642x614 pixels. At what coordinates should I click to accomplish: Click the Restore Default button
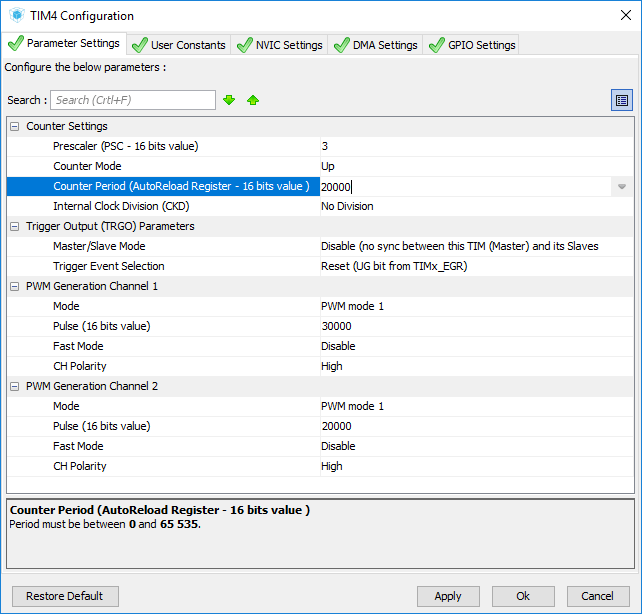click(x=65, y=596)
